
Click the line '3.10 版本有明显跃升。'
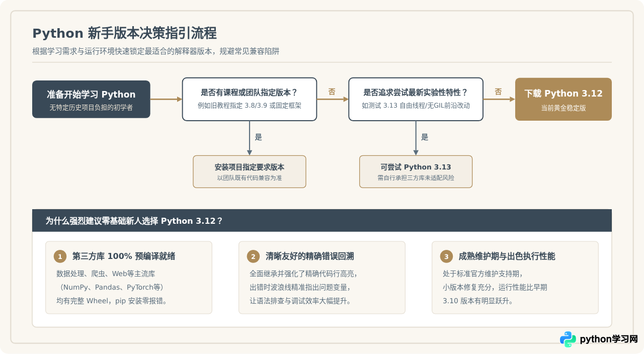[478, 301]
